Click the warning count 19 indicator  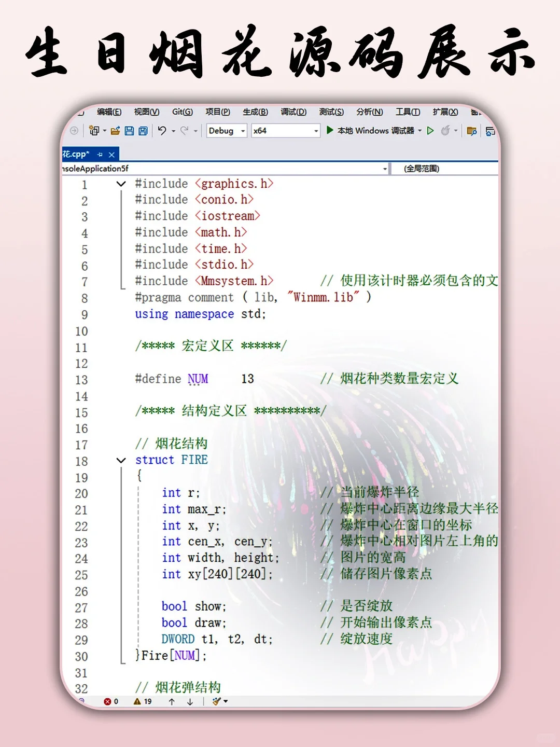pyautogui.click(x=143, y=701)
